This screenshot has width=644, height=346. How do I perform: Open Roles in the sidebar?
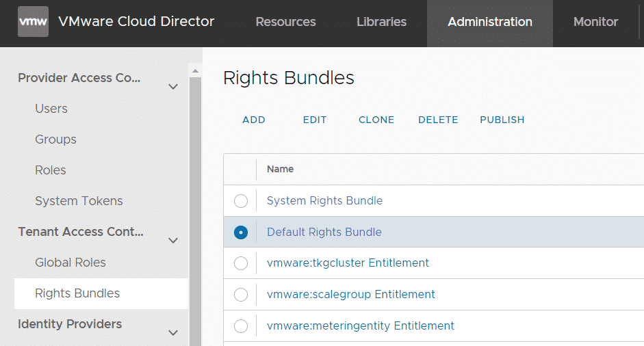(x=50, y=170)
